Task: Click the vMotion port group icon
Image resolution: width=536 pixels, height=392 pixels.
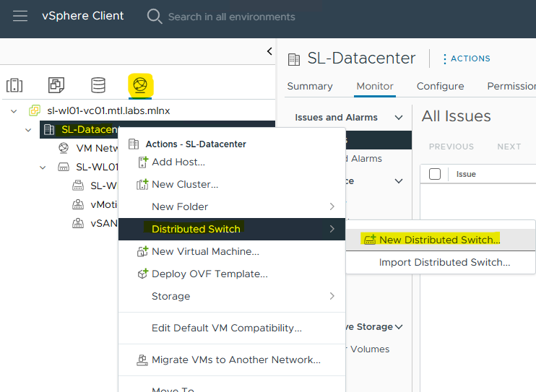Action: pyautogui.click(x=78, y=204)
